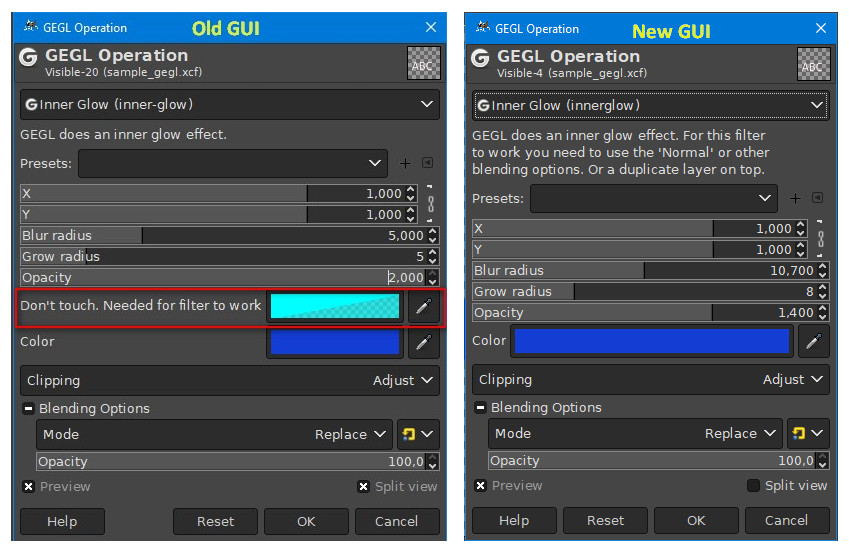Image resolution: width=849 pixels, height=553 pixels.
Task: Toggle X/Y chain link in New GUI
Action: [x=821, y=238]
